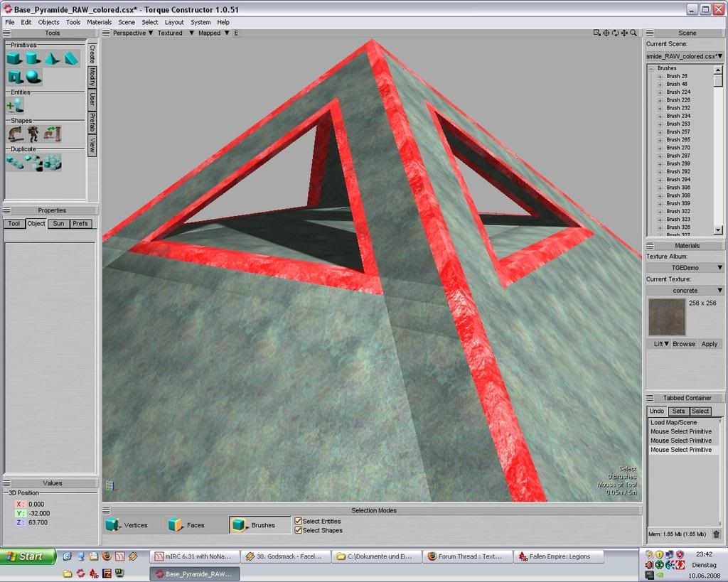This screenshot has width=728, height=582.
Task: Switch to Vertices selection mode
Action: click(x=127, y=525)
